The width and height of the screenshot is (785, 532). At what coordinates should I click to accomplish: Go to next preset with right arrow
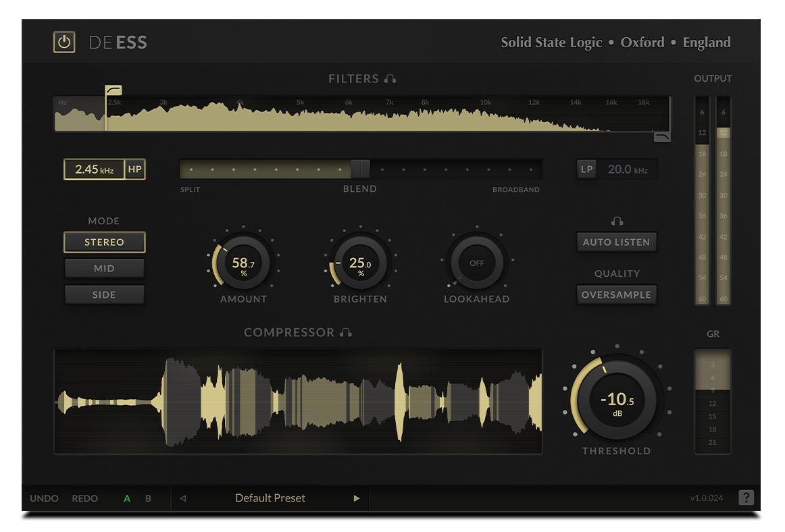(x=357, y=498)
